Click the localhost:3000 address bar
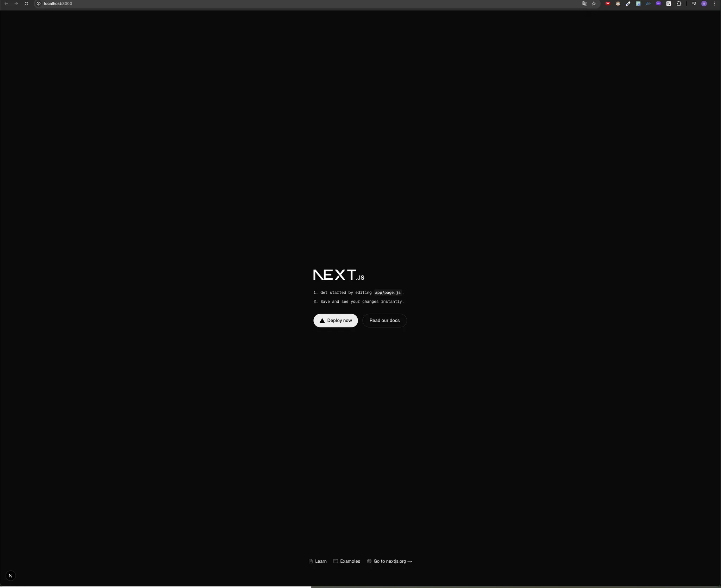The height and width of the screenshot is (588, 721). [58, 4]
